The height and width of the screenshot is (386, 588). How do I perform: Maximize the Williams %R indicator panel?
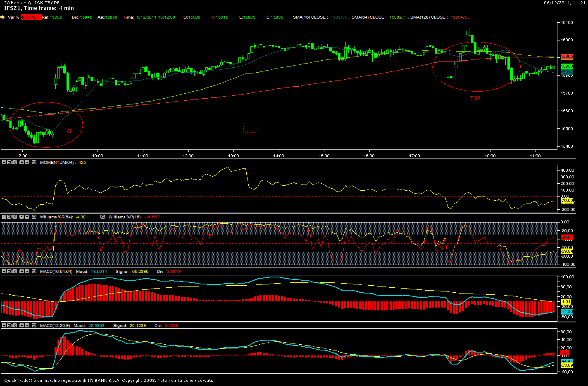9,217
